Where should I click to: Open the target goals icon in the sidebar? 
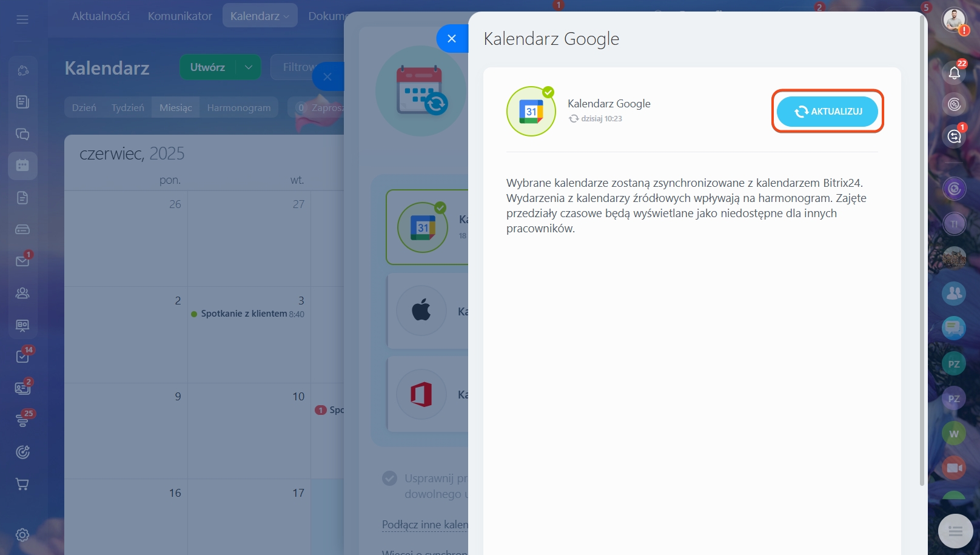point(22,452)
